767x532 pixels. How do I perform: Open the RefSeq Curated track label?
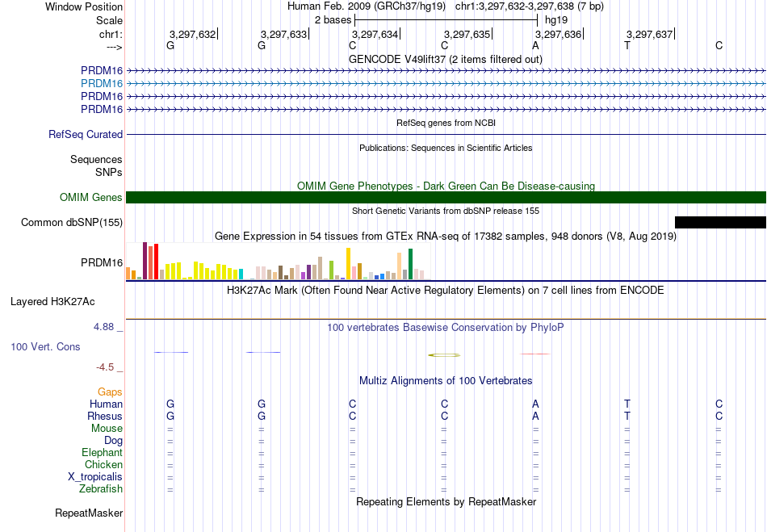pyautogui.click(x=86, y=135)
